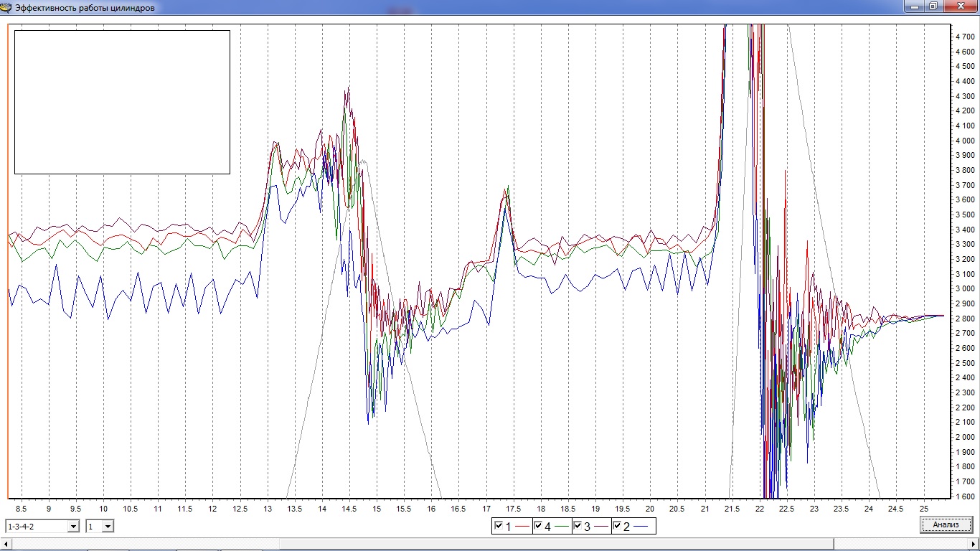Click the 14.5 label on time axis
Image resolution: width=980 pixels, height=551 pixels.
click(349, 509)
